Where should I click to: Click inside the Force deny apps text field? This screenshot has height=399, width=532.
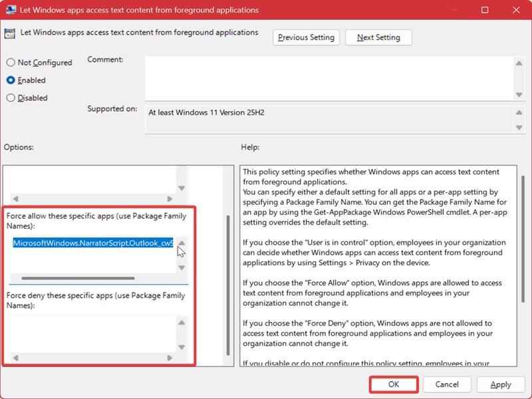93,334
